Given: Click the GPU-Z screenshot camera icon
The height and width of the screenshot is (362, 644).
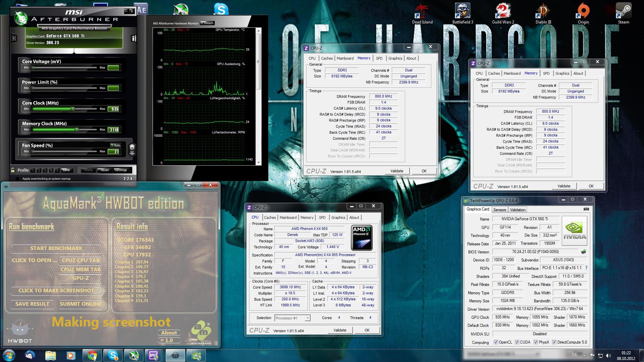Looking at the screenshot, I should tap(586, 209).
